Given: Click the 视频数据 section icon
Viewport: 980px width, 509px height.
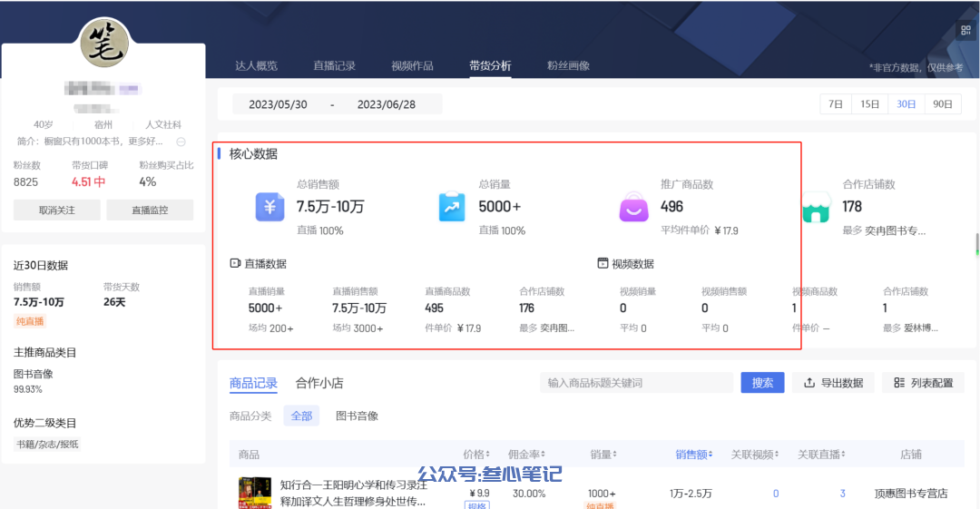Looking at the screenshot, I should pyautogui.click(x=603, y=263).
